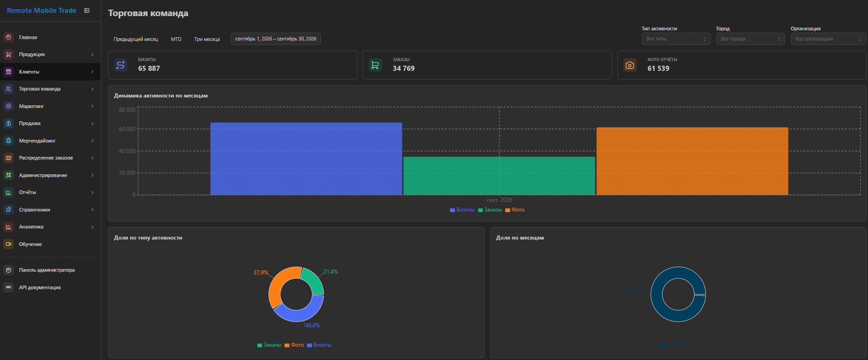This screenshot has width=868, height=360.
Task: Open the Город dropdown filter
Action: click(750, 39)
